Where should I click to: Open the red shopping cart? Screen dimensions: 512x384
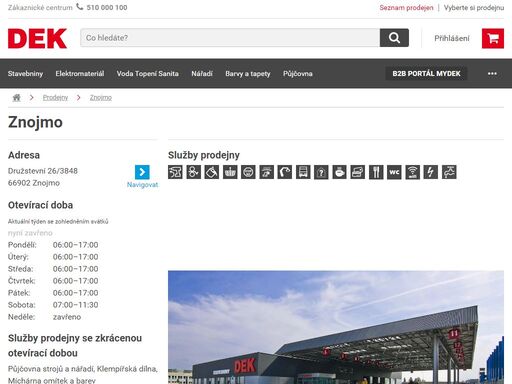click(x=493, y=38)
